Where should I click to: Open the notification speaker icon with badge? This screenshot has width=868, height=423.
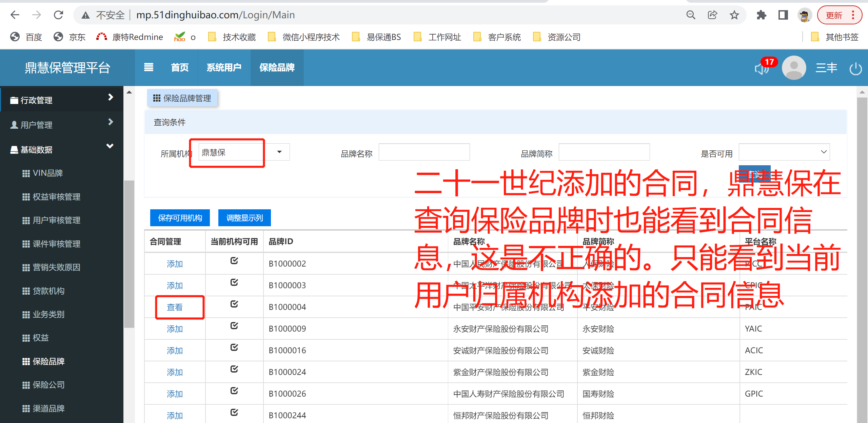point(762,69)
